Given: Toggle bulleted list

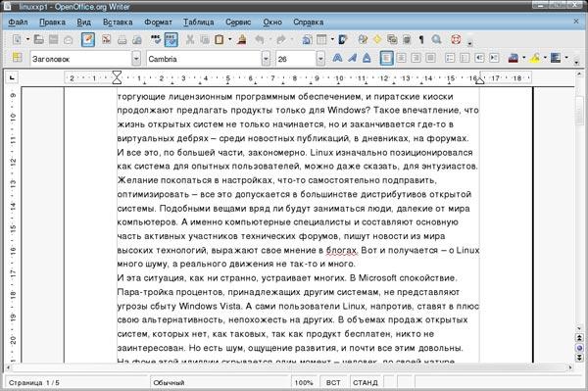Looking at the screenshot, I should (x=465, y=58).
